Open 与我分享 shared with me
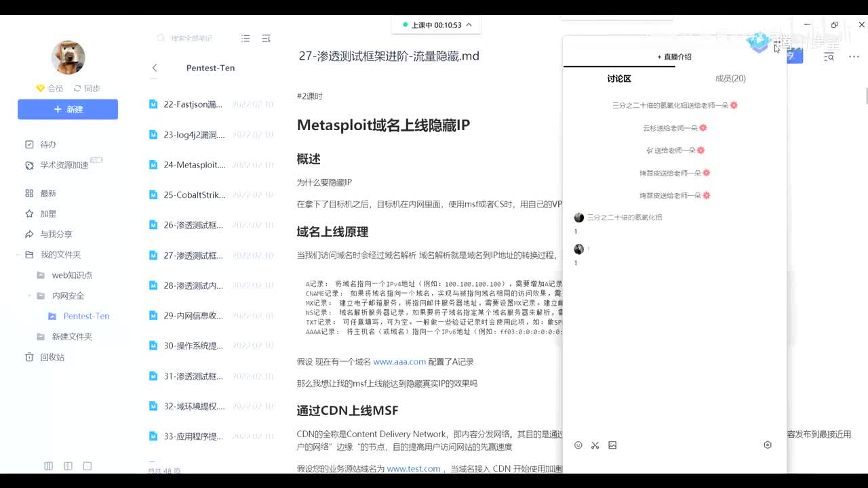The image size is (868, 488). click(49, 234)
